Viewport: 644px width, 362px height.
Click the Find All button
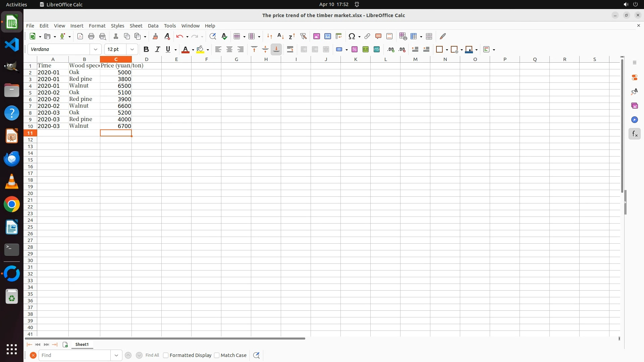[x=152, y=355]
